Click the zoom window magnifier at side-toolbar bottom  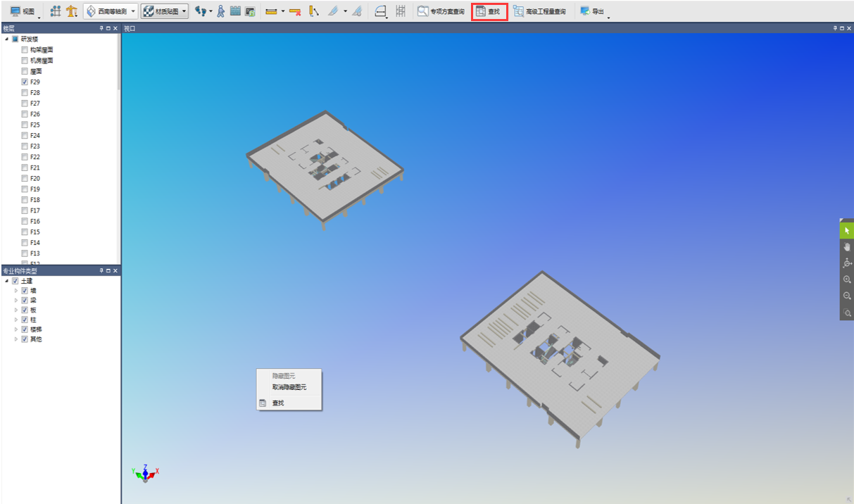(x=847, y=313)
